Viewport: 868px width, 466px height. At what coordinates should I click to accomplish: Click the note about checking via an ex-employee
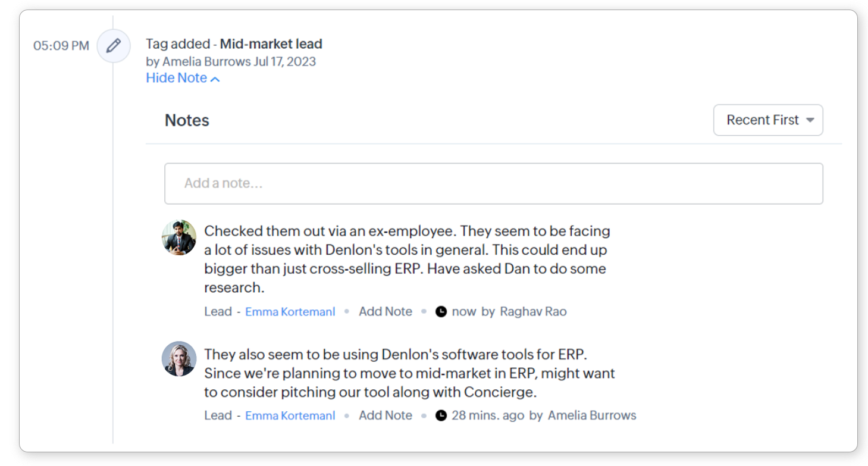click(406, 259)
